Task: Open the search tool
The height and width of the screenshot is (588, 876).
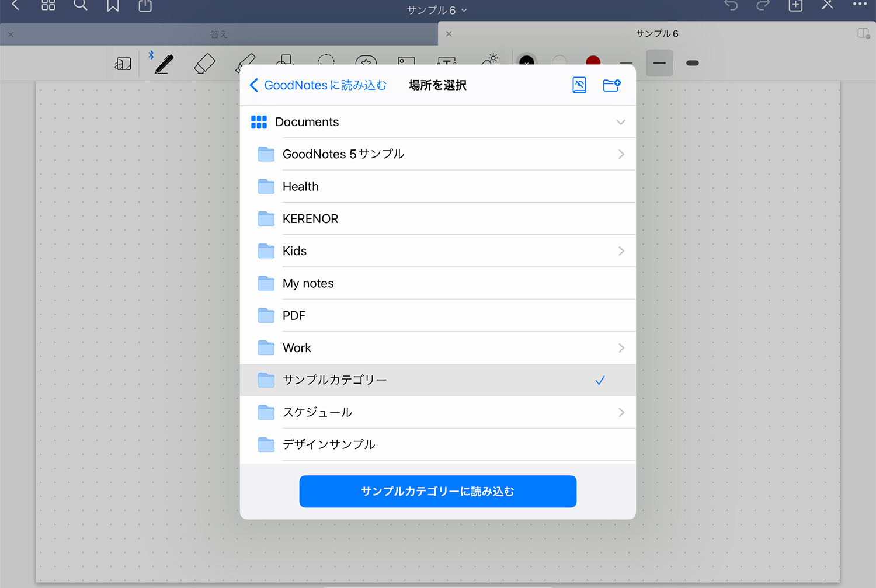Action: 81,6
